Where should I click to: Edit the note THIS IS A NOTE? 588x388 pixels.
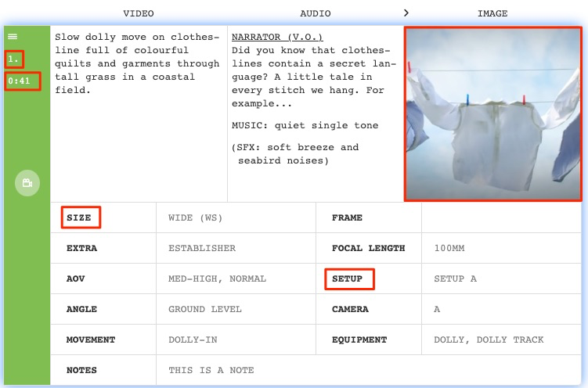[x=211, y=370]
